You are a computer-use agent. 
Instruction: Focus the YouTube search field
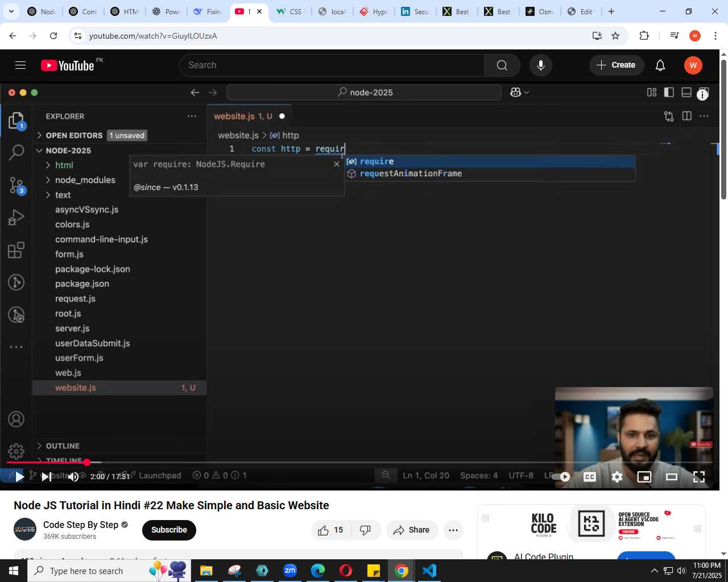[x=332, y=65]
